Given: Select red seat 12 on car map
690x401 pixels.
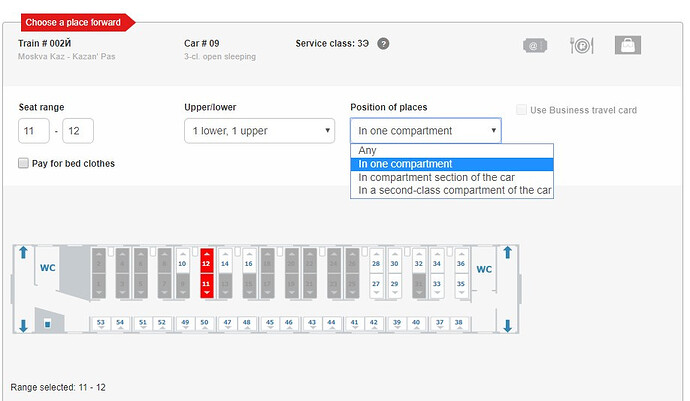Looking at the screenshot, I should click(x=206, y=261).
